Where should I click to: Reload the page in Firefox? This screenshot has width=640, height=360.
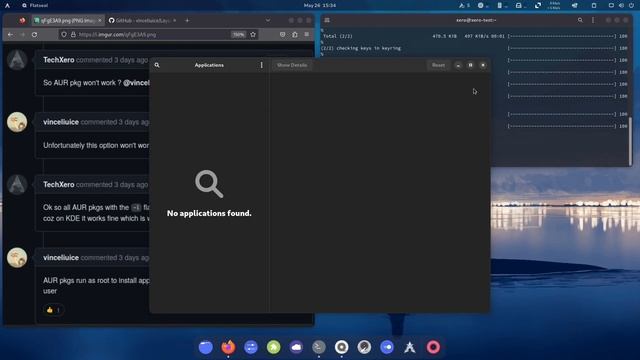click(35, 35)
